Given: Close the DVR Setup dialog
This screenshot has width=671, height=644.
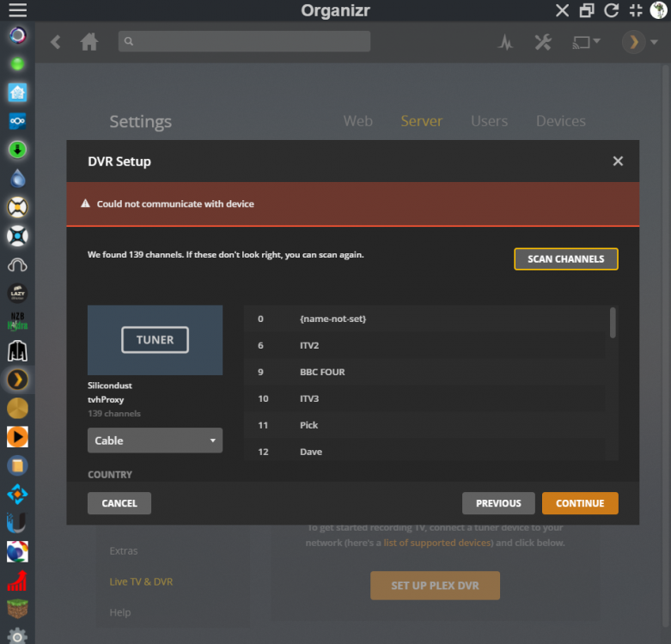Looking at the screenshot, I should (618, 161).
